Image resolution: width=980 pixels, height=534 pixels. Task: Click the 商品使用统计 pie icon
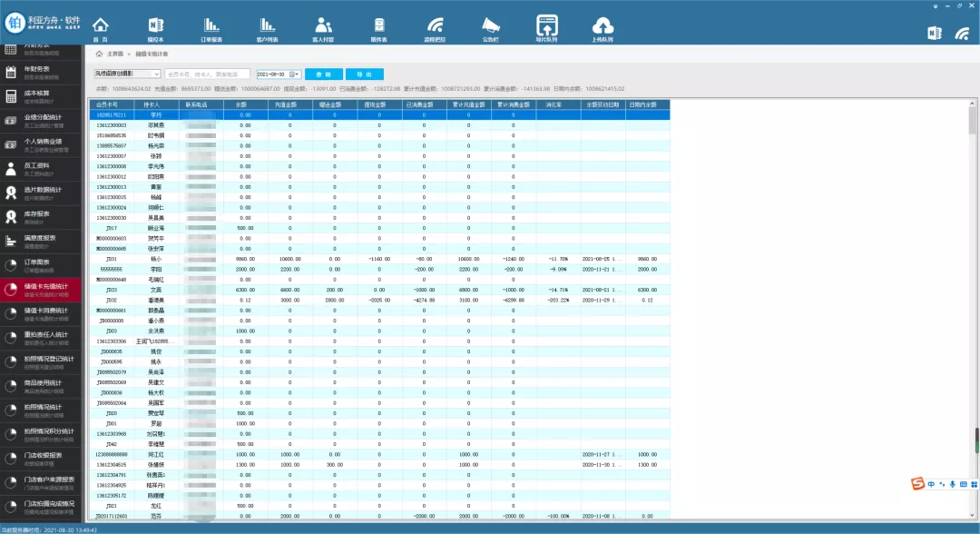click(x=11, y=387)
